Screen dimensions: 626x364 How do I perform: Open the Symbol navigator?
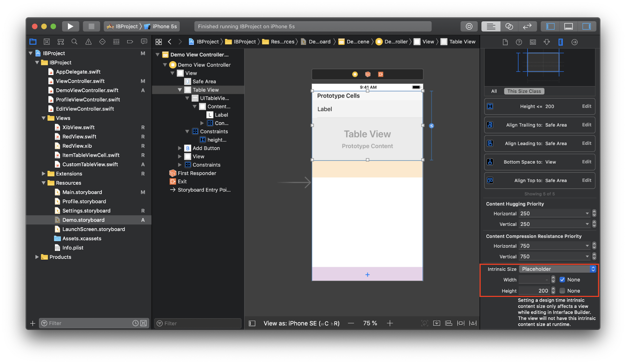point(61,42)
